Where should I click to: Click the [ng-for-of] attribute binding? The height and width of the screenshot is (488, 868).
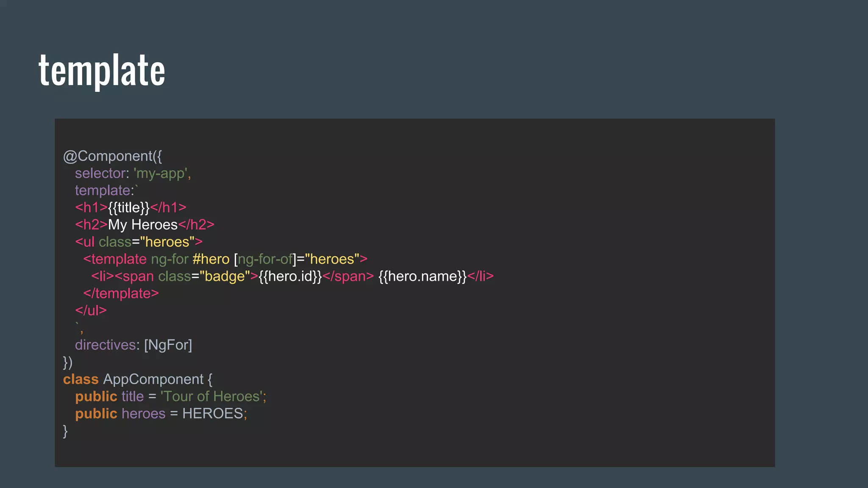[x=264, y=259]
